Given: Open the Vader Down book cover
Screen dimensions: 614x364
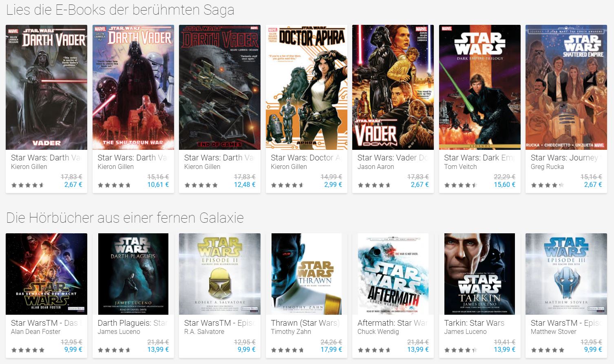Looking at the screenshot, I should click(x=393, y=87).
